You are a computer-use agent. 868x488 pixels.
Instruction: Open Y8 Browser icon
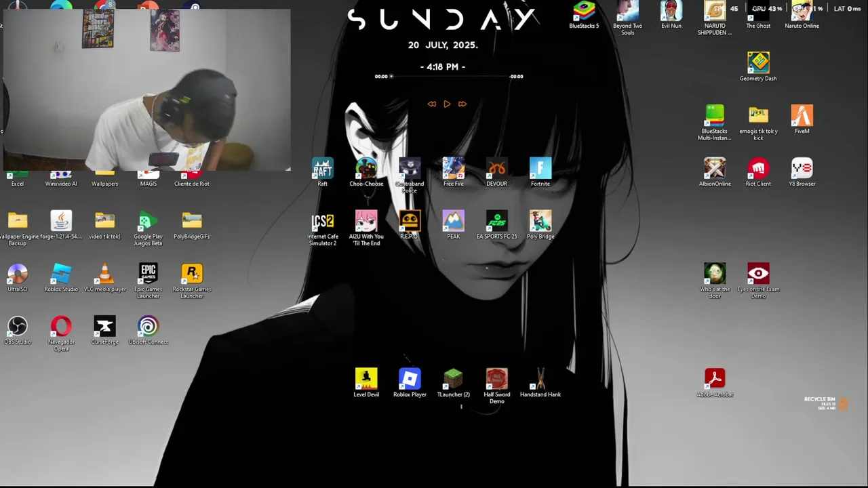[x=802, y=171]
